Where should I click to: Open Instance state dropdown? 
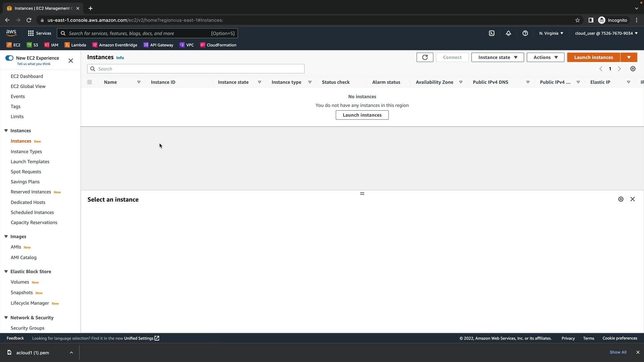tap(497, 57)
